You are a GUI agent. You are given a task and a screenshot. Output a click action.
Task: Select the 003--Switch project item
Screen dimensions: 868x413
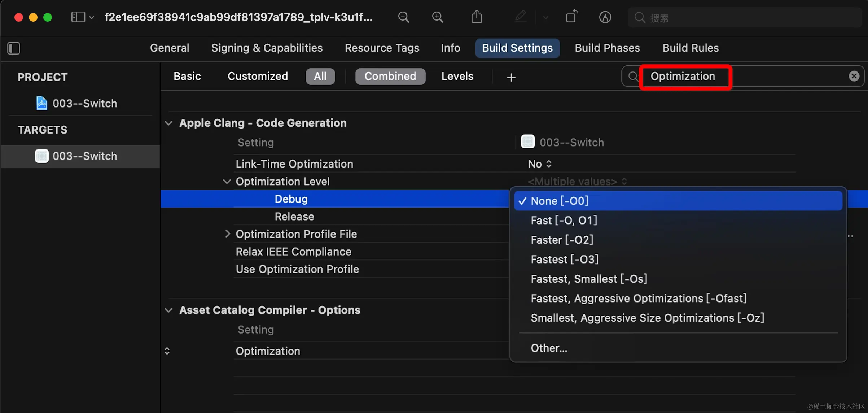tap(84, 104)
